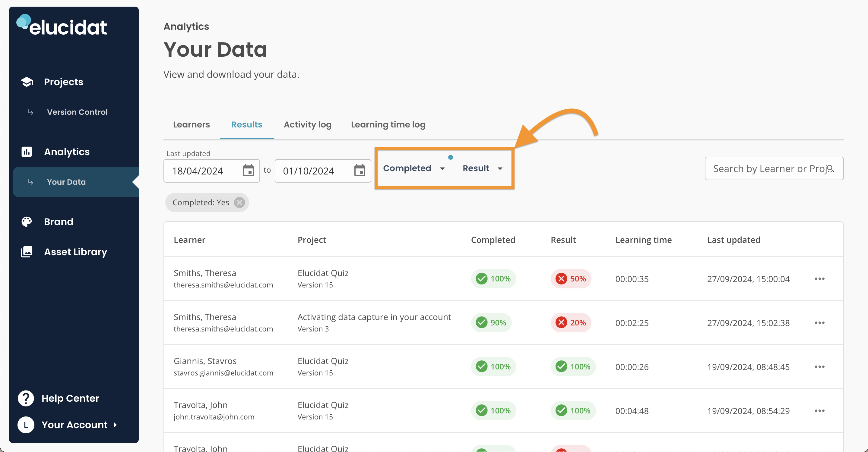This screenshot has height=452, width=868.
Task: Click the Search by Learner or Project field
Action: (774, 168)
